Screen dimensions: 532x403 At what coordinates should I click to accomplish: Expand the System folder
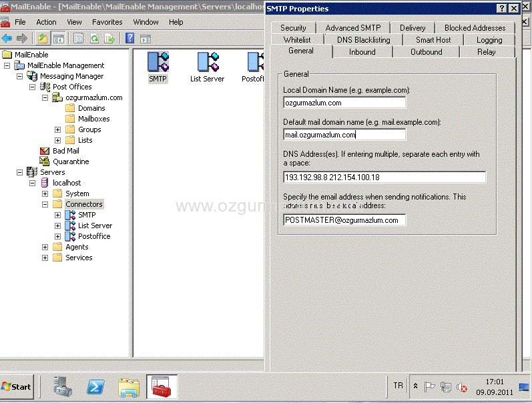pyautogui.click(x=45, y=193)
